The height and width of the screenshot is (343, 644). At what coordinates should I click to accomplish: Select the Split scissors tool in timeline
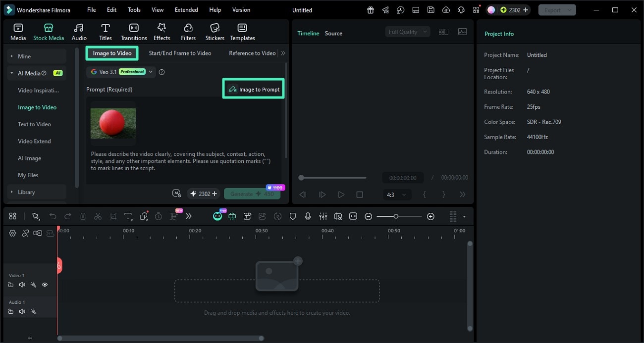click(x=98, y=216)
